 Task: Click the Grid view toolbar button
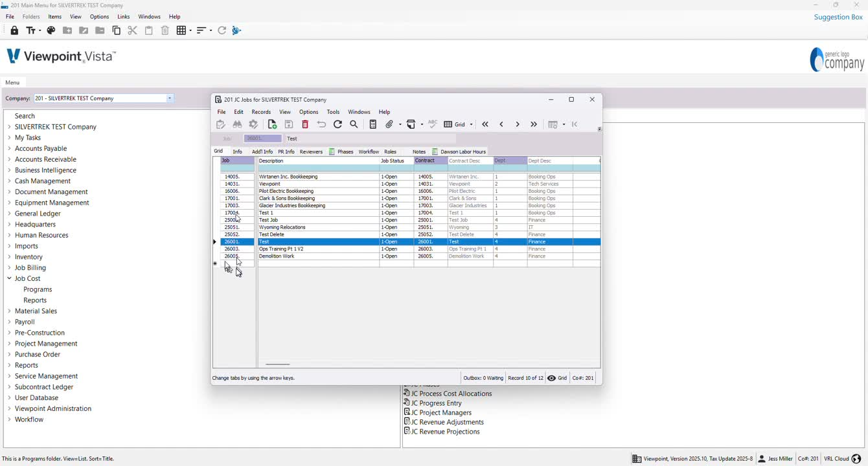[x=455, y=124]
